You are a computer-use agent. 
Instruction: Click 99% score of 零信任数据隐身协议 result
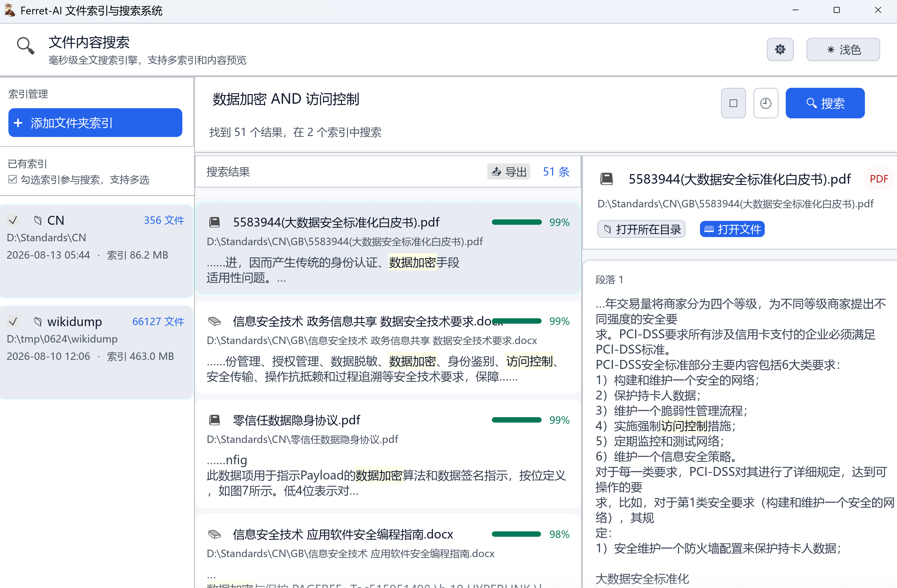click(559, 420)
